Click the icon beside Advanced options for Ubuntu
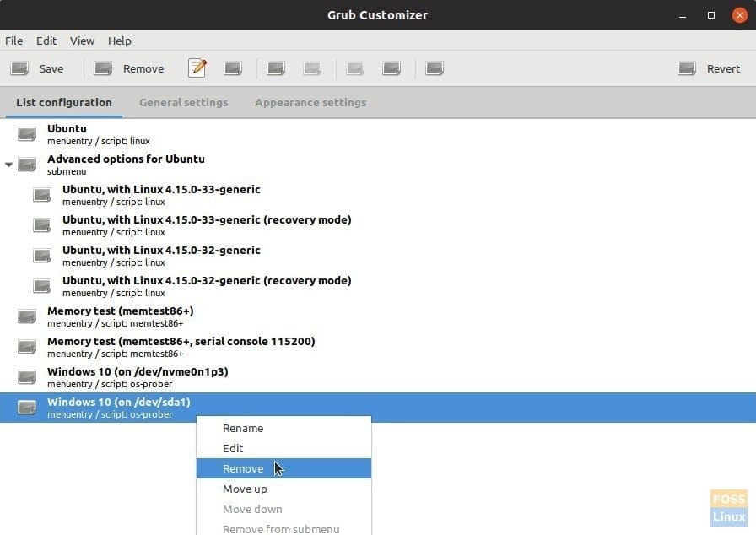 point(27,165)
